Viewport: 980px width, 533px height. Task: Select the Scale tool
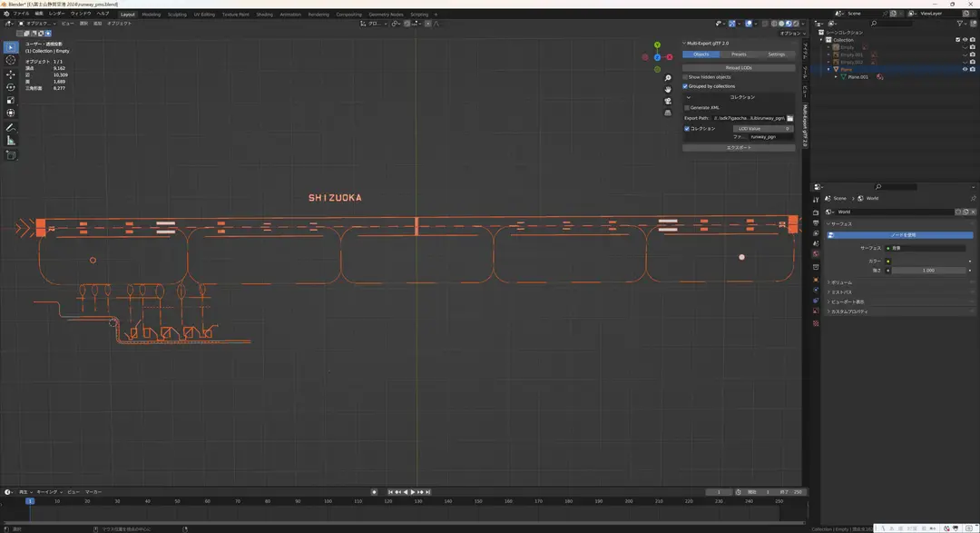click(x=11, y=100)
